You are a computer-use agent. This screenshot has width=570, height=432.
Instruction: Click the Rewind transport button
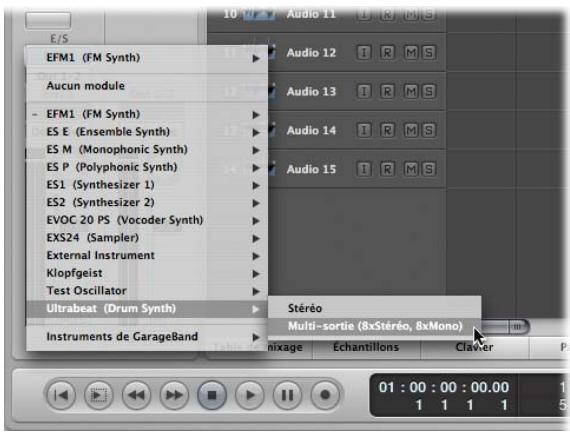[136, 395]
